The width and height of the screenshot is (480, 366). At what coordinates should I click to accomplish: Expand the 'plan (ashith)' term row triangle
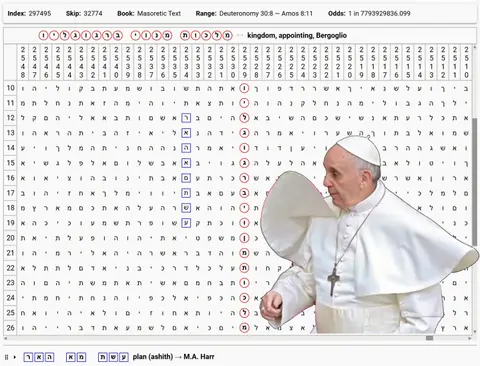[x=15, y=357]
